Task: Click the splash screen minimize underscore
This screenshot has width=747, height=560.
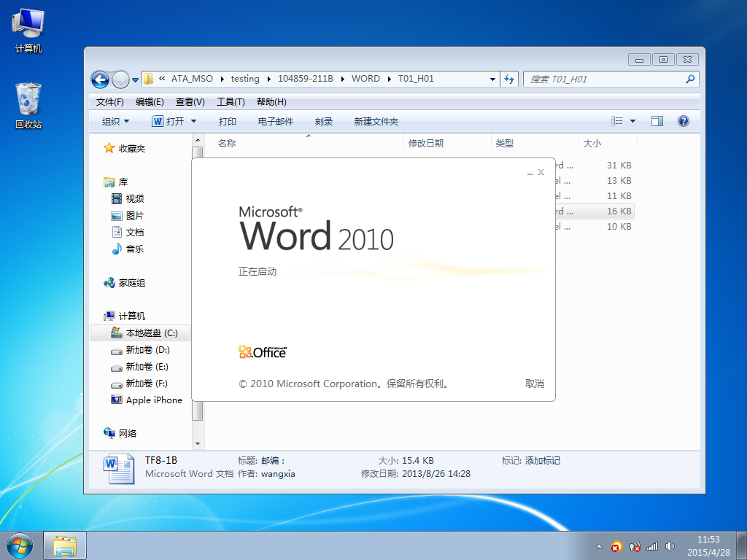Action: (x=530, y=173)
